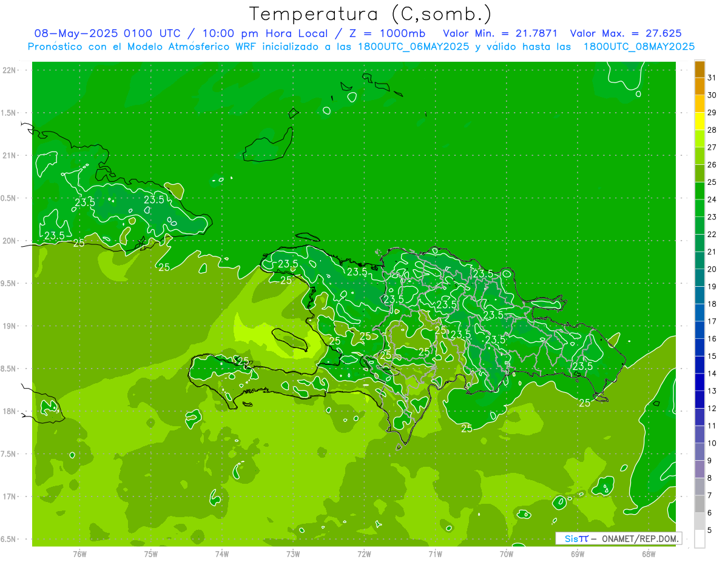Click the 31 value on the color legend
728x562 pixels.
[x=712, y=78]
